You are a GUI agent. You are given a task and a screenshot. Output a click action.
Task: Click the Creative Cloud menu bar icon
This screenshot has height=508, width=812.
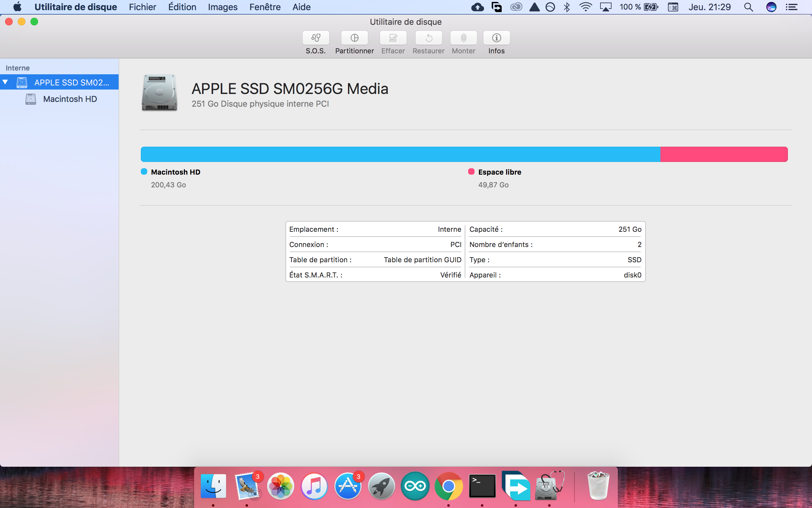point(516,7)
